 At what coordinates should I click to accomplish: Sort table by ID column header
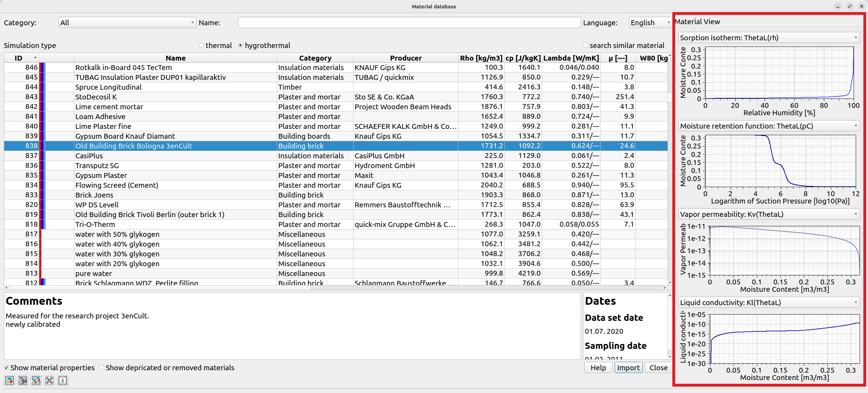(x=21, y=58)
